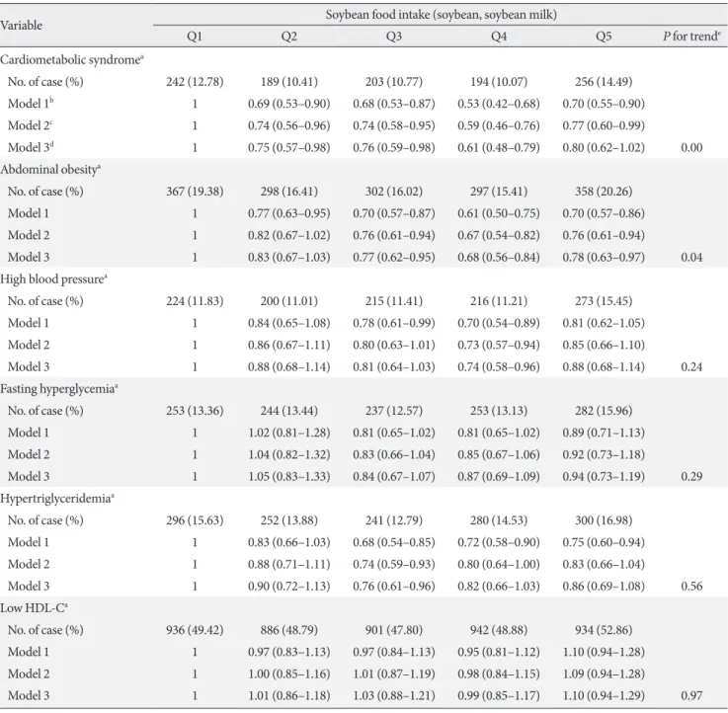Click value '300 (16.98)'
728x713 pixels.
604,520
